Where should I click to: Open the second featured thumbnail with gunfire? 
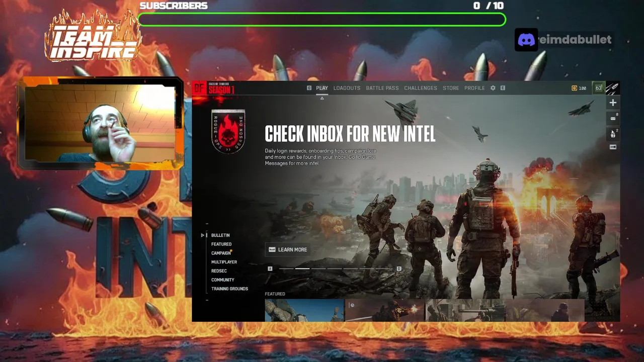385,310
